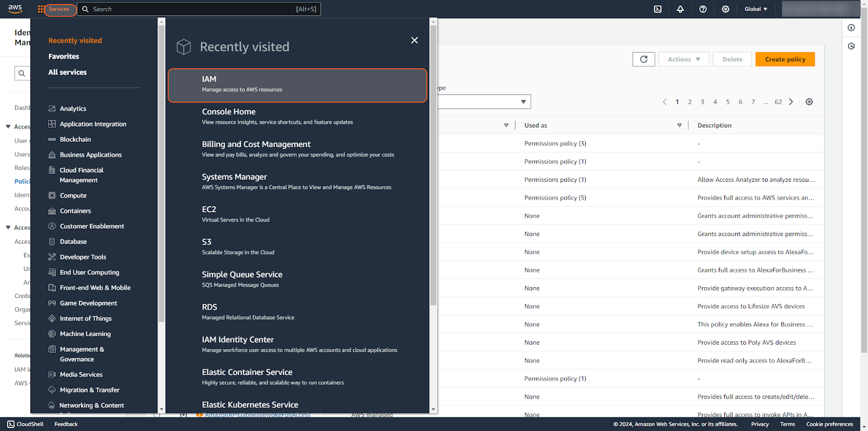Expand the Global region dropdown
Screen dimensions: 868x431
[756, 9]
